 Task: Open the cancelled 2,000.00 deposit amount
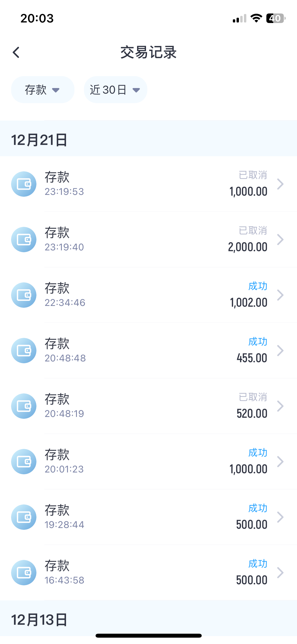tap(248, 247)
